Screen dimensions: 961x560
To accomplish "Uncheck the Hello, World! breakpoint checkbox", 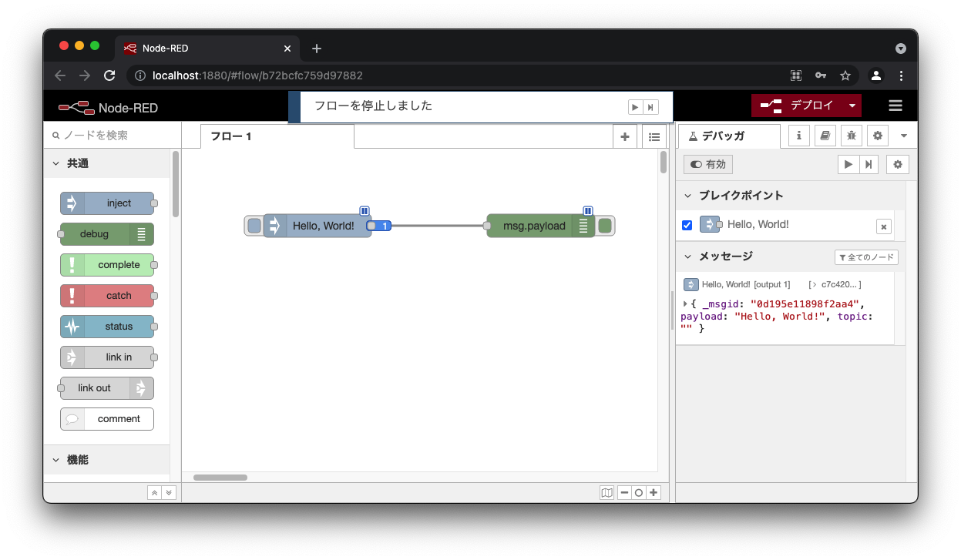I will click(687, 225).
